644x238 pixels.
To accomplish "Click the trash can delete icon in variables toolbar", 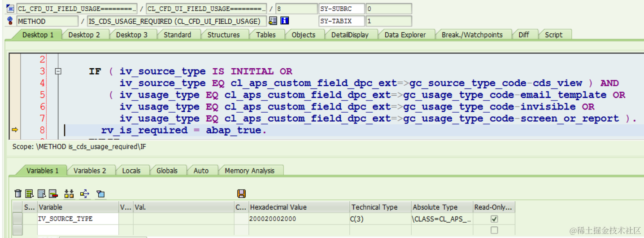I will [18, 194].
